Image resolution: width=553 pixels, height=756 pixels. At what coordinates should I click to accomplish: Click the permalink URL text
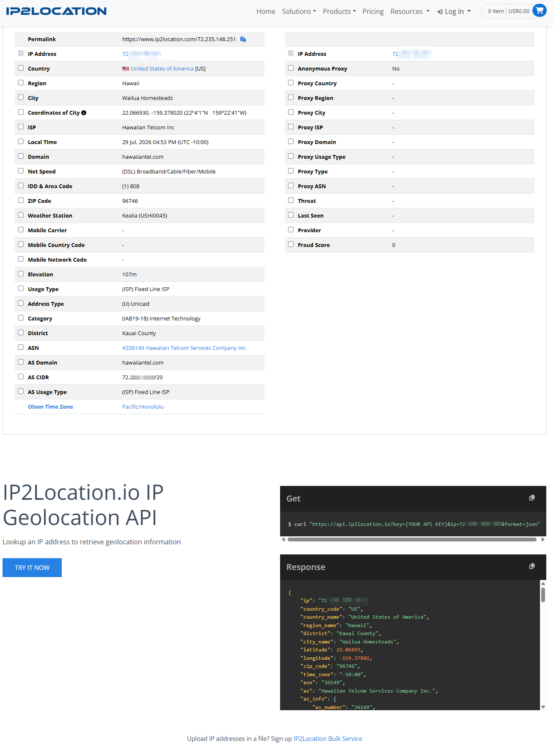point(179,39)
